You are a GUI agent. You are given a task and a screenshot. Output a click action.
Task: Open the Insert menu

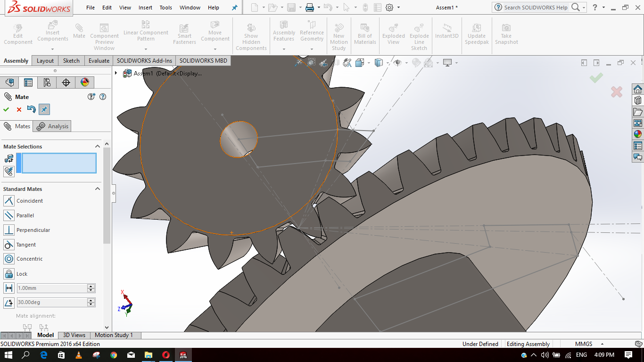pyautogui.click(x=145, y=8)
